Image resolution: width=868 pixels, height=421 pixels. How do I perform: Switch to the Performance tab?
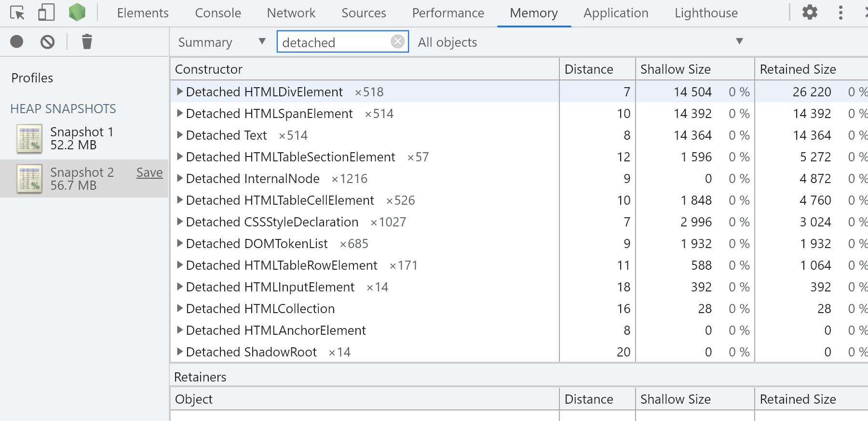coord(448,13)
